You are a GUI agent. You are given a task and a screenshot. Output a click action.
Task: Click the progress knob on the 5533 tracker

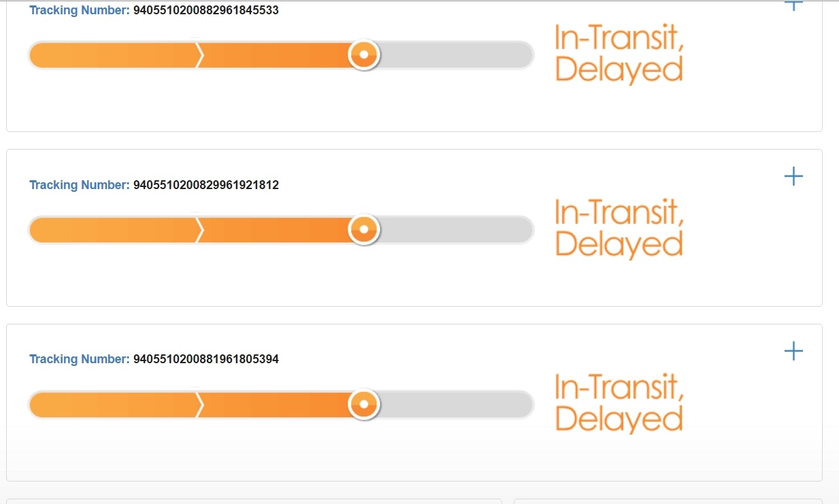pyautogui.click(x=364, y=55)
